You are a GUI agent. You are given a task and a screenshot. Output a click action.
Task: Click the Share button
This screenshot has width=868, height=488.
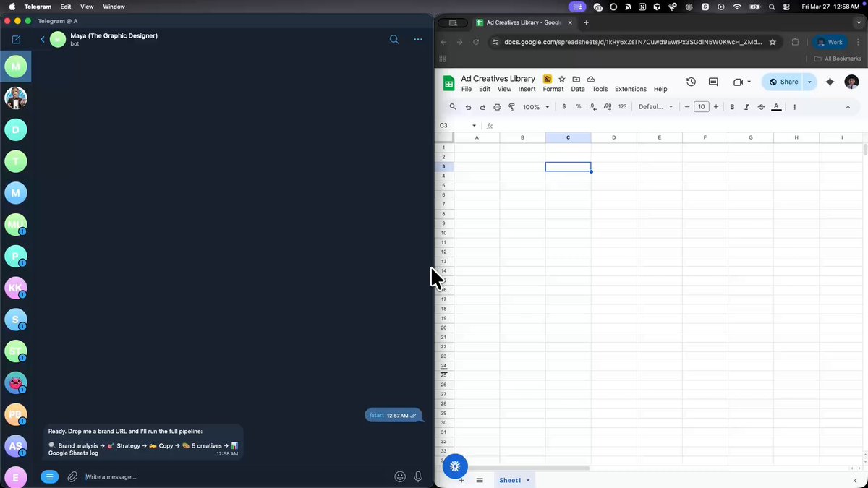tap(784, 82)
